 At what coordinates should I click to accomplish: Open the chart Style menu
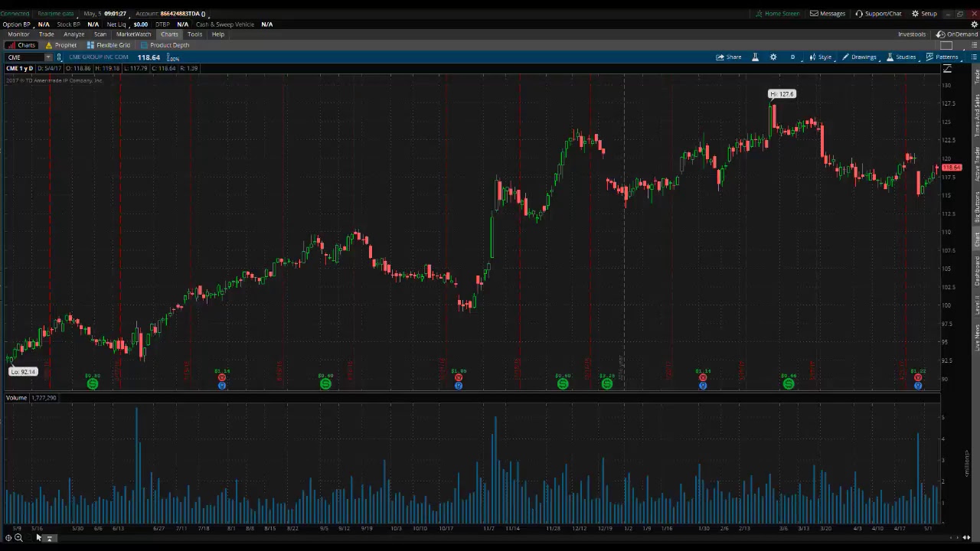coord(821,57)
